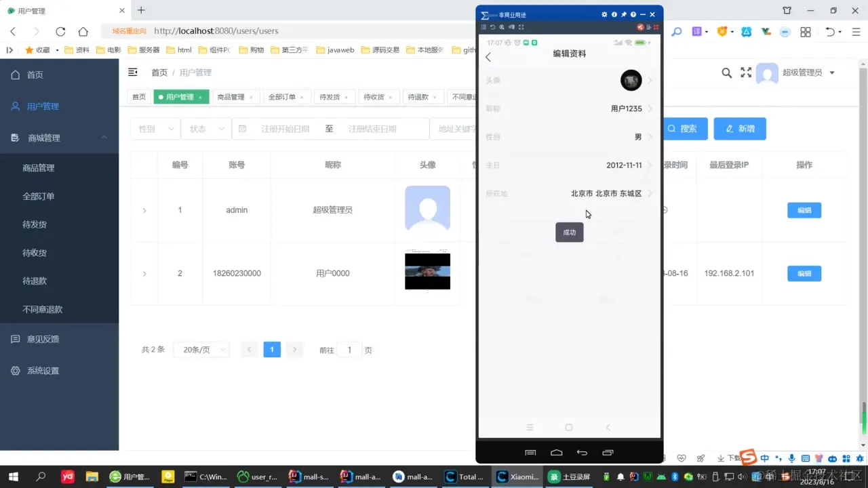Edit the admin user row

pos(804,211)
